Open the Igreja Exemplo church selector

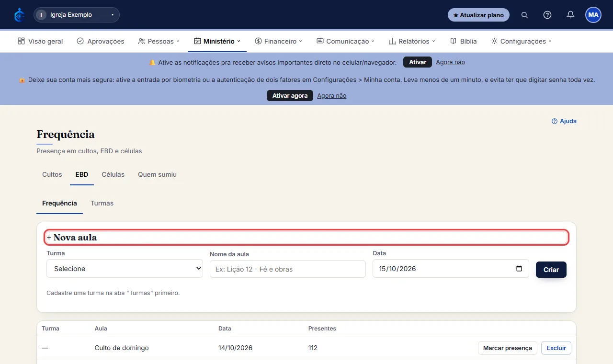(x=77, y=15)
